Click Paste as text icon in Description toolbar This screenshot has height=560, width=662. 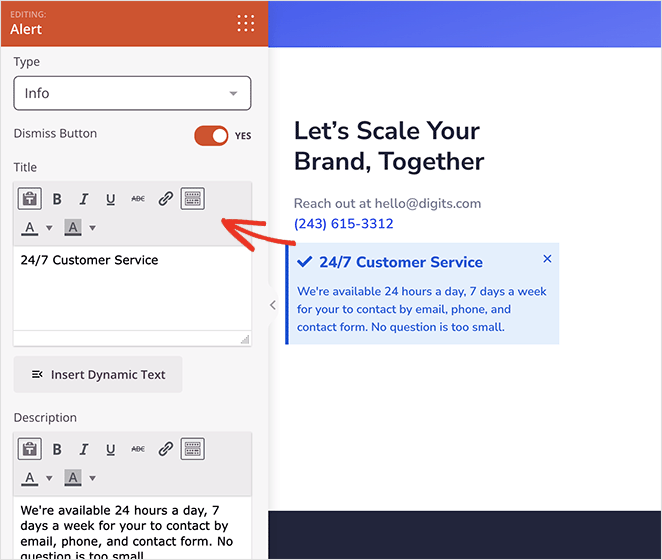(x=30, y=449)
